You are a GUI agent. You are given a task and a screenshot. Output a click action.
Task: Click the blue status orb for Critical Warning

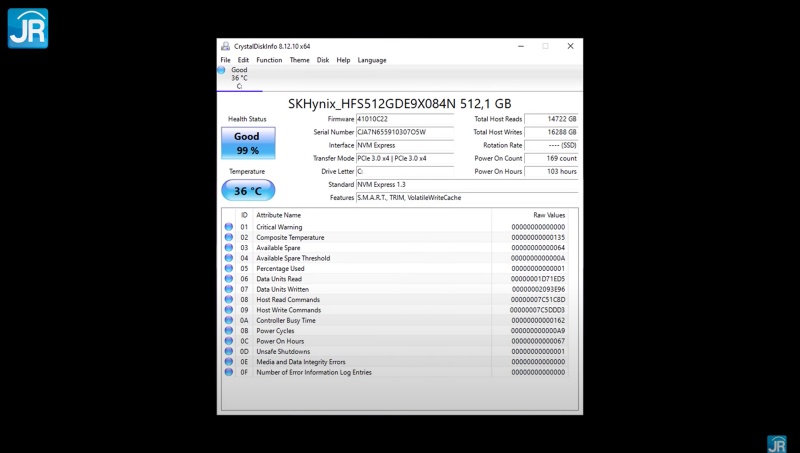click(229, 227)
